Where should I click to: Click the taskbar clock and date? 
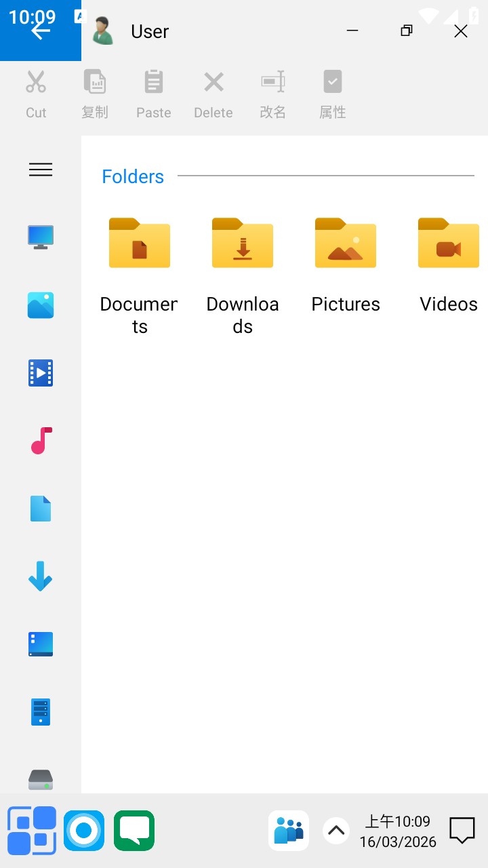tap(398, 831)
